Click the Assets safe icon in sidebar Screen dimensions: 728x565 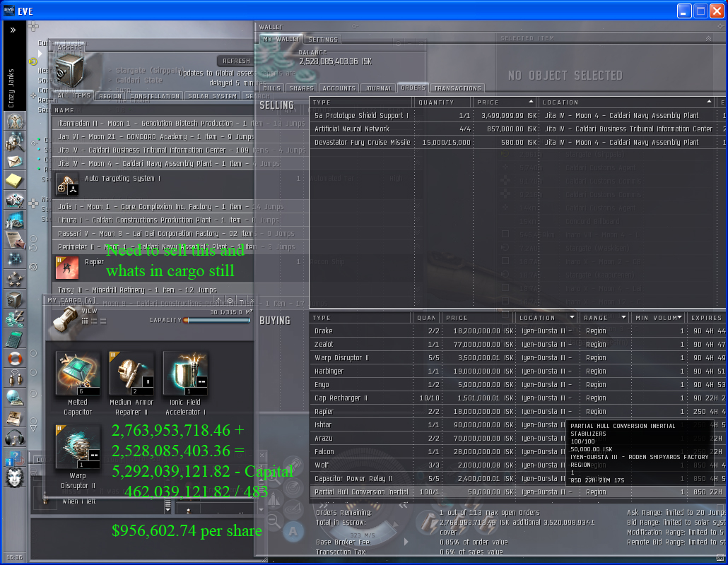[x=14, y=299]
